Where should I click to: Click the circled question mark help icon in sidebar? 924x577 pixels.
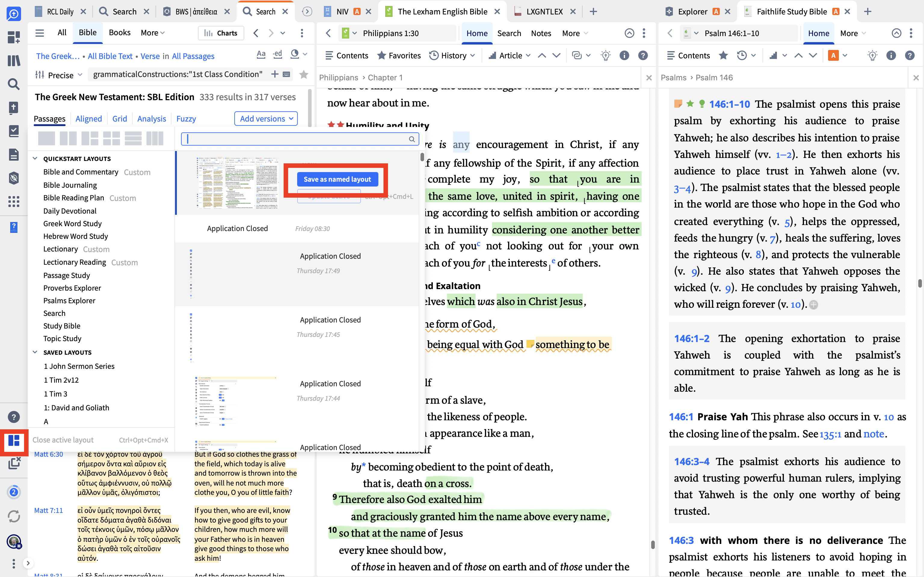tap(14, 417)
